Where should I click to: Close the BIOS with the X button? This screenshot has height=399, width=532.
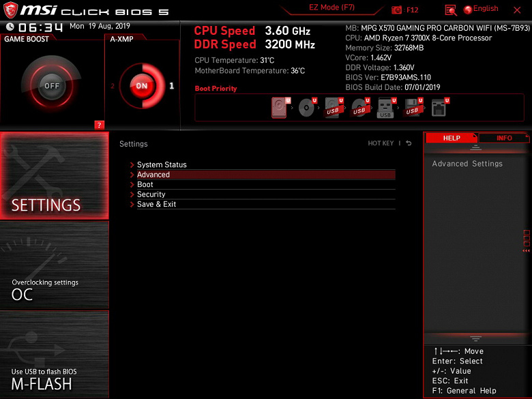(517, 10)
